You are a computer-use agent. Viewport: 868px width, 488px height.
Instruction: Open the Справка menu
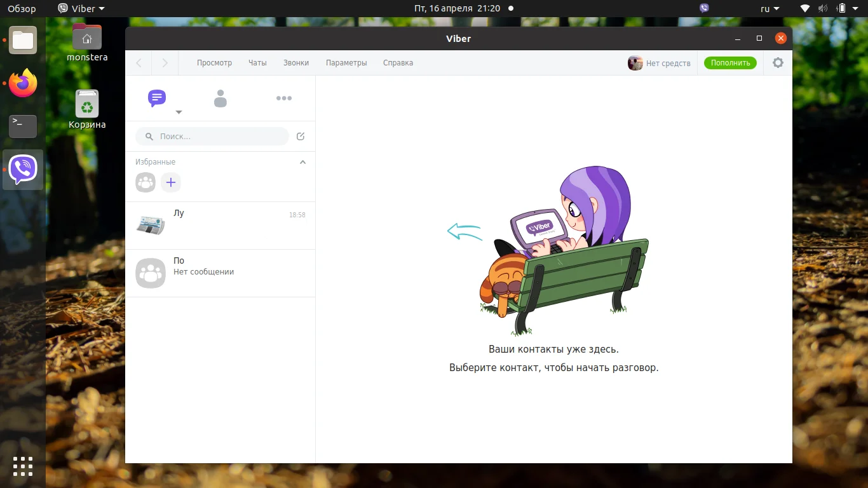click(398, 63)
